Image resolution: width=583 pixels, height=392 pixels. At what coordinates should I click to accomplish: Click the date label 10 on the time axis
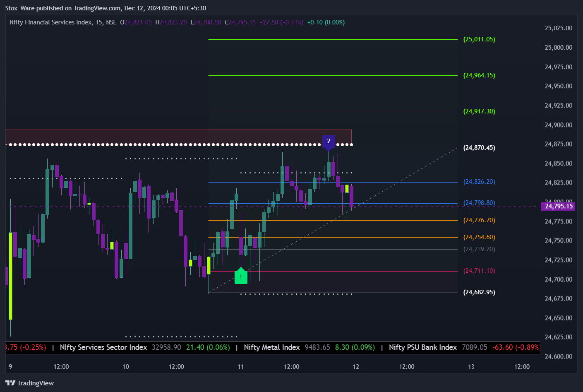point(126,367)
